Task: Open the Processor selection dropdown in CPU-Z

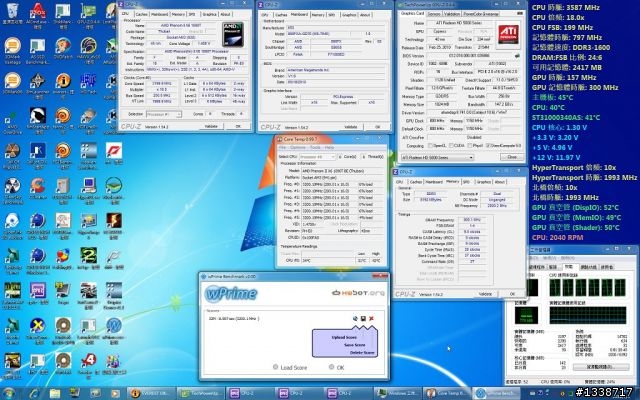Action: [163, 114]
